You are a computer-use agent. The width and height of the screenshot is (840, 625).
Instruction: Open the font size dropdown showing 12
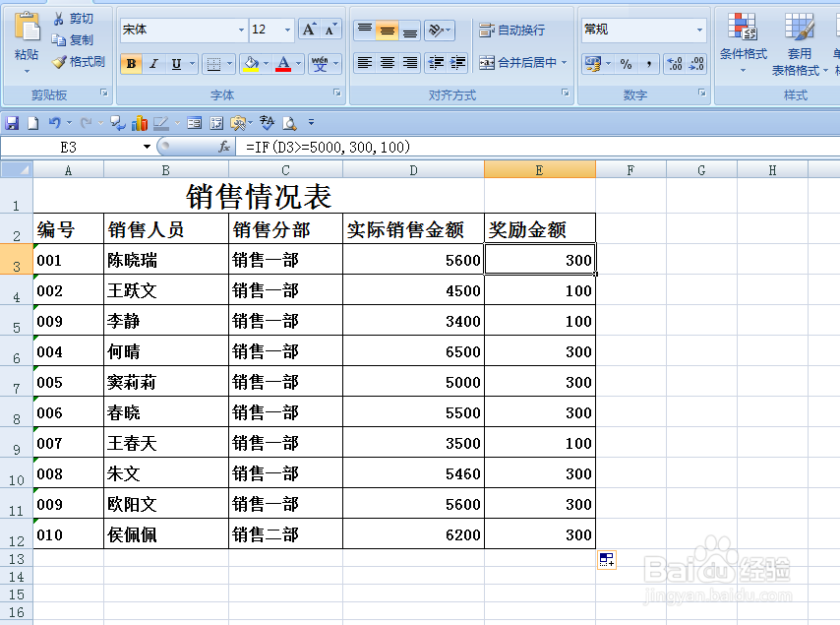point(287,30)
